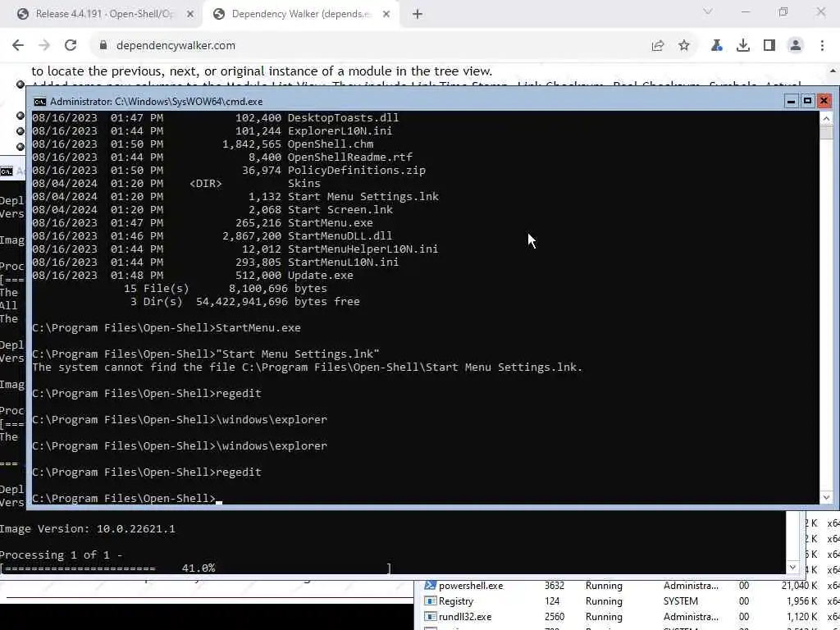
Task: Go back in the browser
Action: 18,46
